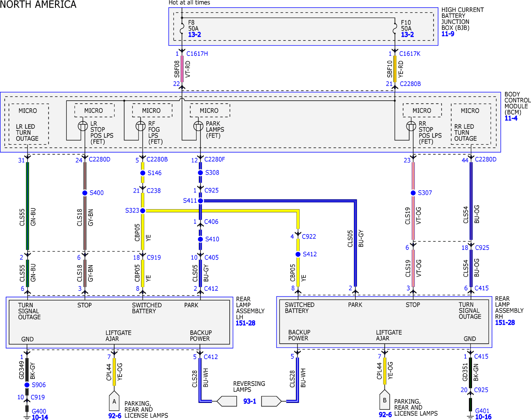Click the F10 50A fuse symbol
This screenshot has height=420, width=531.
coord(395,28)
